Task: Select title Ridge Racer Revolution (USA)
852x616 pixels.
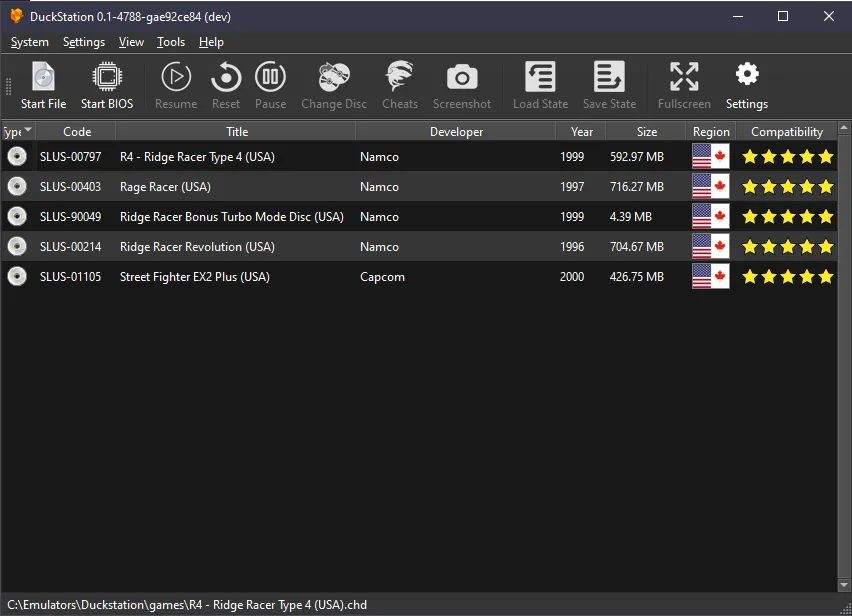Action: click(x=197, y=247)
